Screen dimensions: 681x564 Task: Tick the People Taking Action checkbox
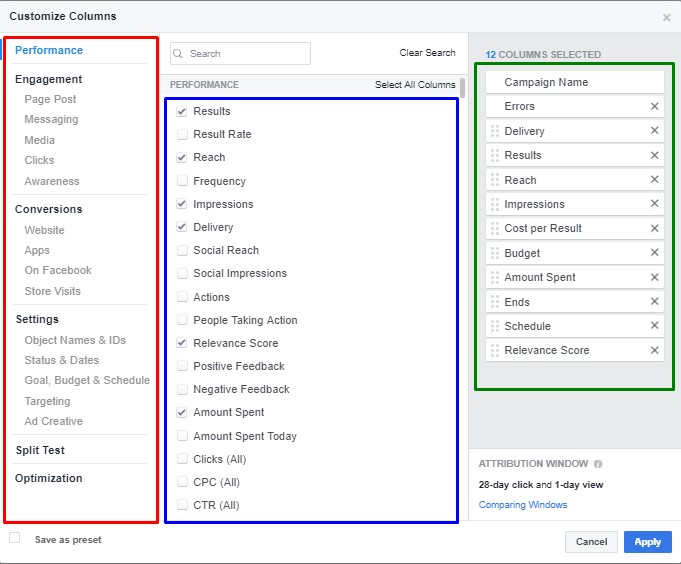coord(182,320)
